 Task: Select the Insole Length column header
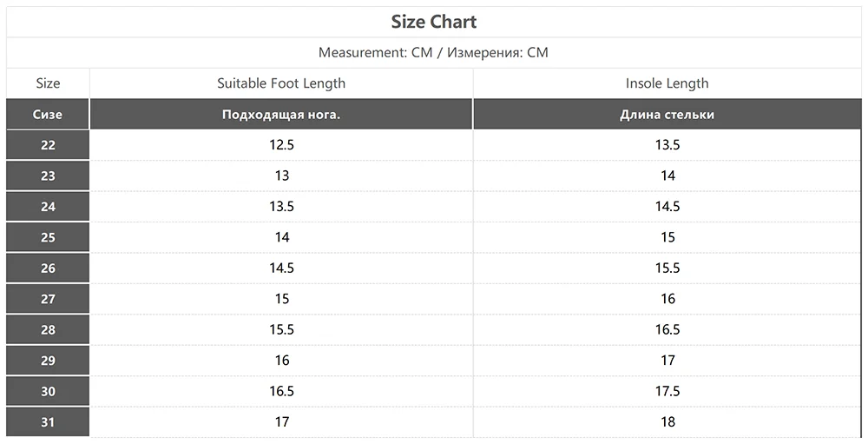click(667, 83)
